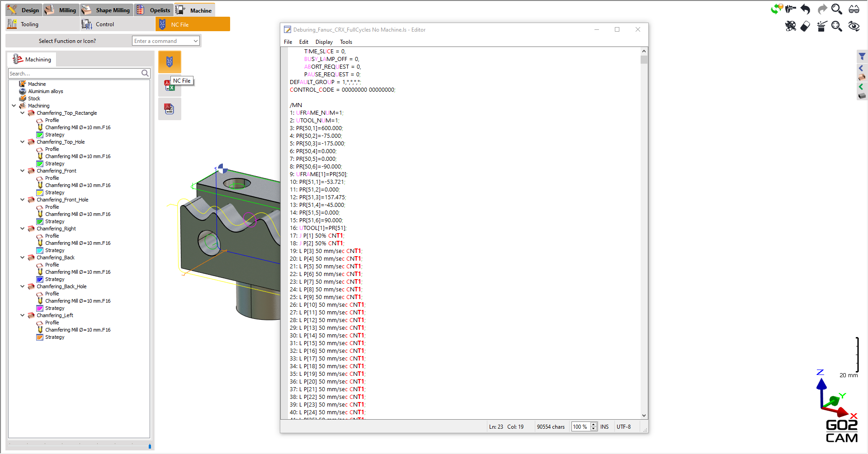This screenshot has height=454, width=868.
Task: Collapse the Chamfering_Front tree node
Action: pos(22,171)
